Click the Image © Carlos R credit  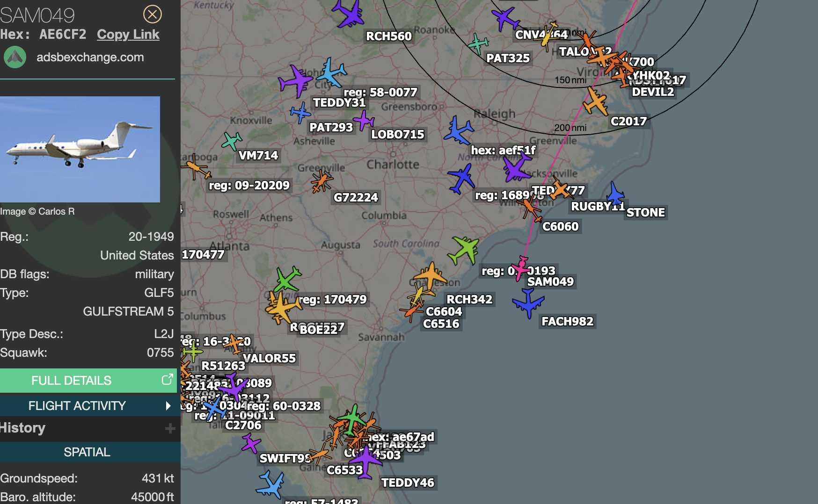coord(37,211)
